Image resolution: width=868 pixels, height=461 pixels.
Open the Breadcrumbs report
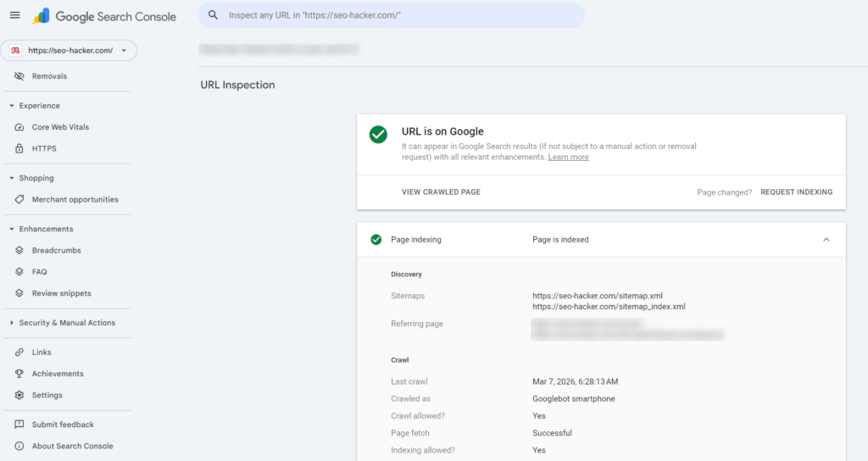tap(57, 250)
